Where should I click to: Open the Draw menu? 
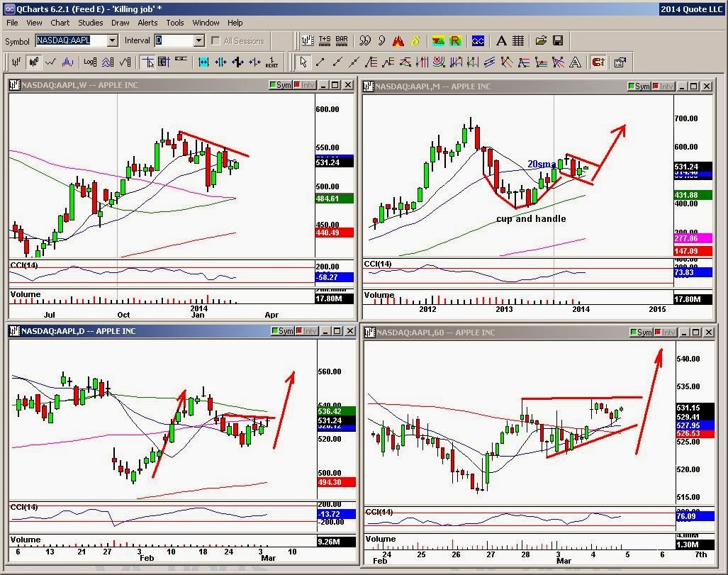click(x=121, y=23)
